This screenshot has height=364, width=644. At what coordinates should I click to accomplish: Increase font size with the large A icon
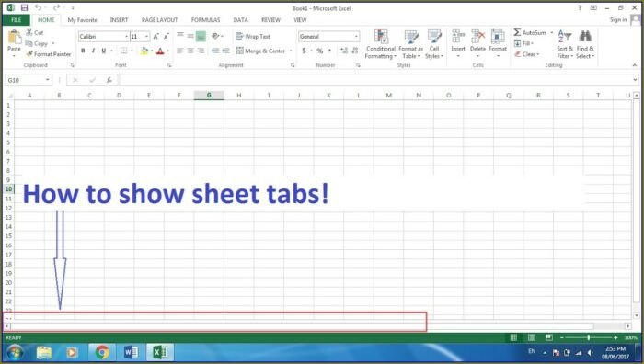(156, 37)
